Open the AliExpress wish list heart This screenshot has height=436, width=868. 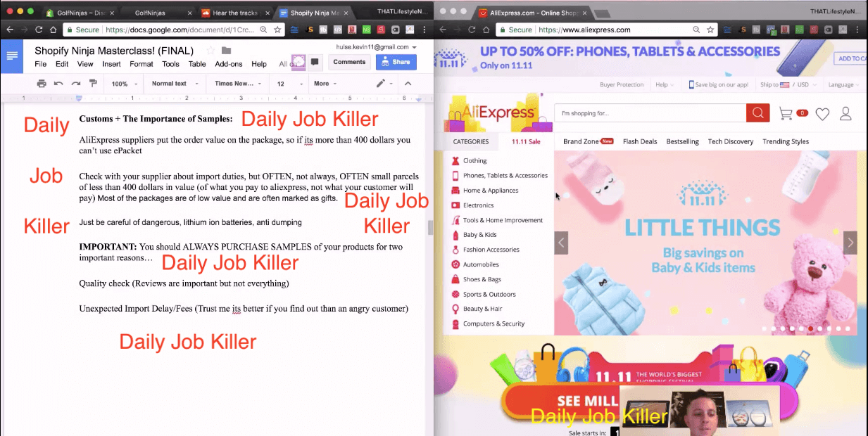(822, 114)
